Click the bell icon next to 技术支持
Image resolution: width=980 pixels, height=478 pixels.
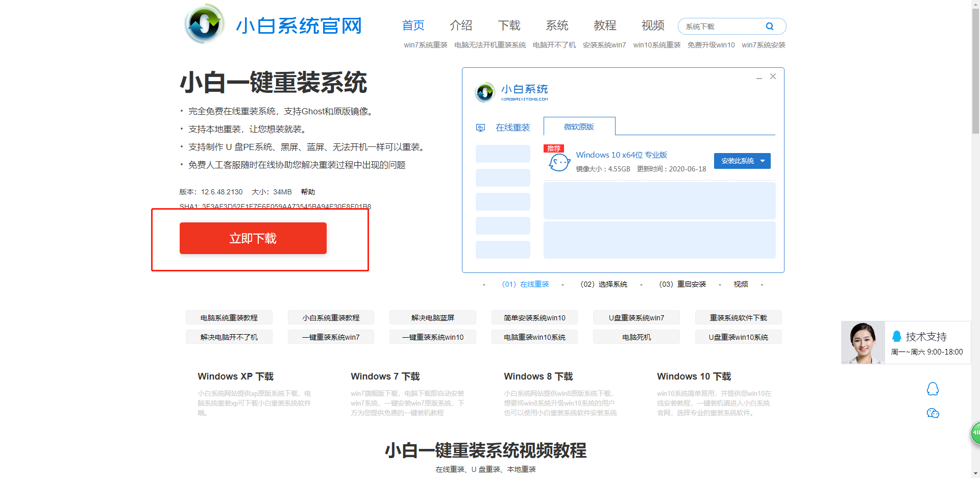tap(897, 335)
